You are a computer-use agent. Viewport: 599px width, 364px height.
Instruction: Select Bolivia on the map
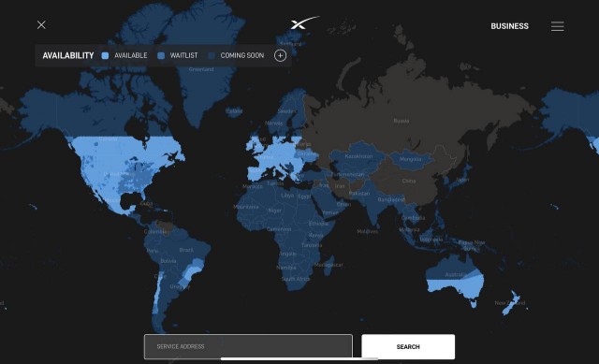(x=168, y=261)
